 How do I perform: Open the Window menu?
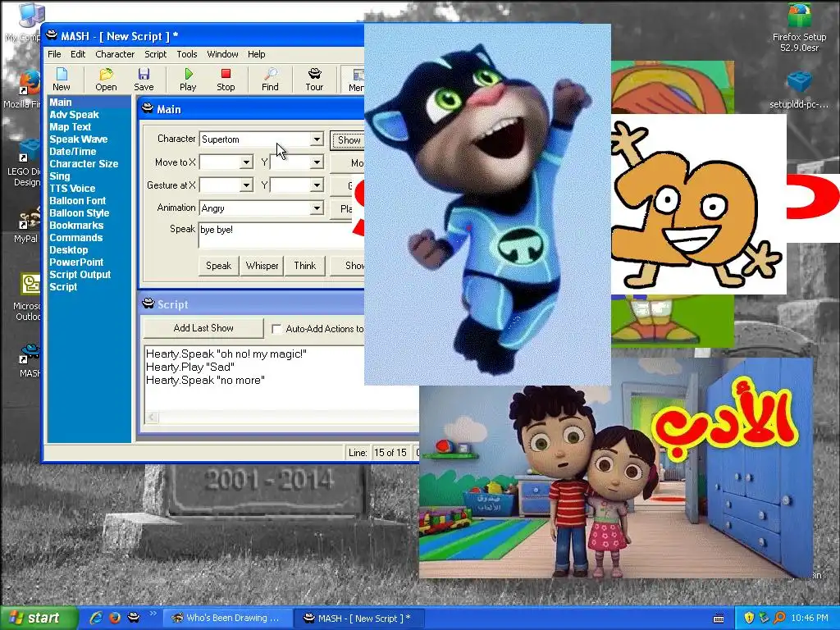click(222, 54)
